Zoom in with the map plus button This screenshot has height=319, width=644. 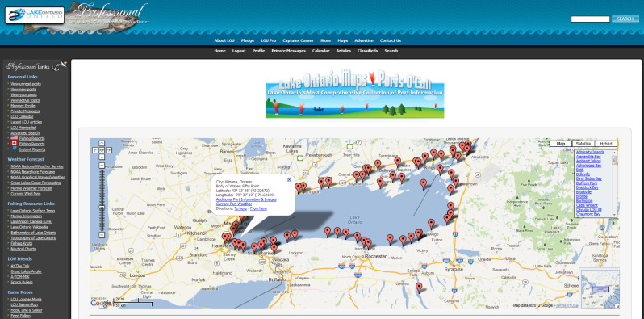pos(102,166)
